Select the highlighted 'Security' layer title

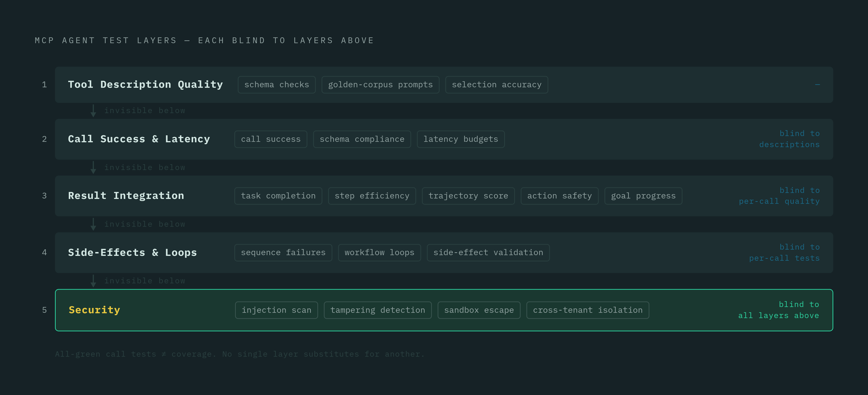94,310
